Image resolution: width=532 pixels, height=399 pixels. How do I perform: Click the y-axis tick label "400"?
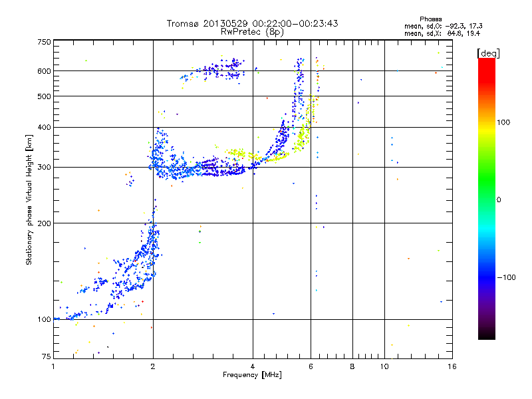click(x=44, y=127)
